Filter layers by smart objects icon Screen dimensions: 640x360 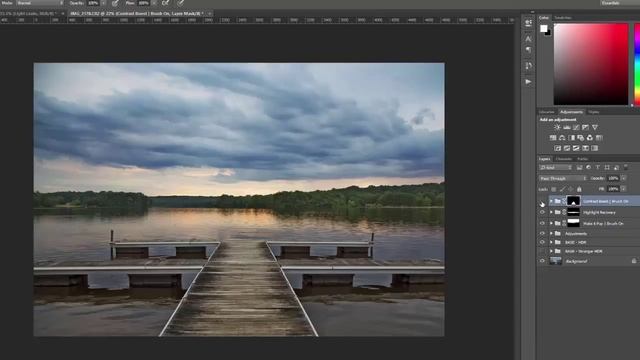tap(616, 167)
